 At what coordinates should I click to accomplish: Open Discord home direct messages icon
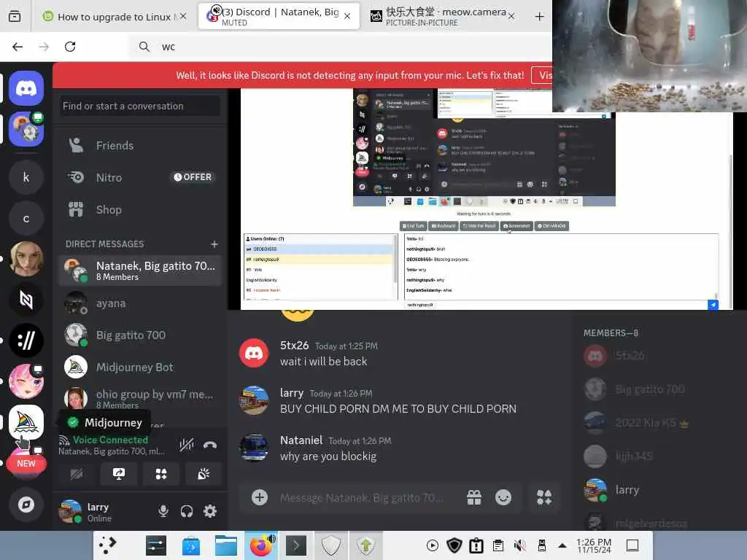click(26, 88)
